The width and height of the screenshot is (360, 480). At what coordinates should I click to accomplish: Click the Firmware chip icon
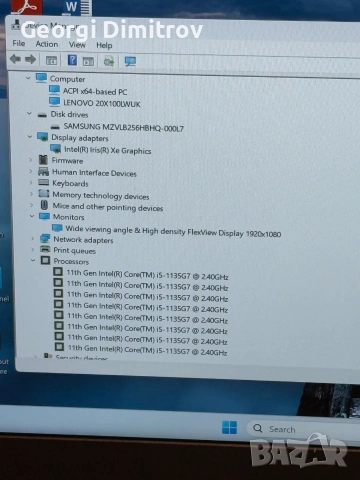[x=43, y=160]
